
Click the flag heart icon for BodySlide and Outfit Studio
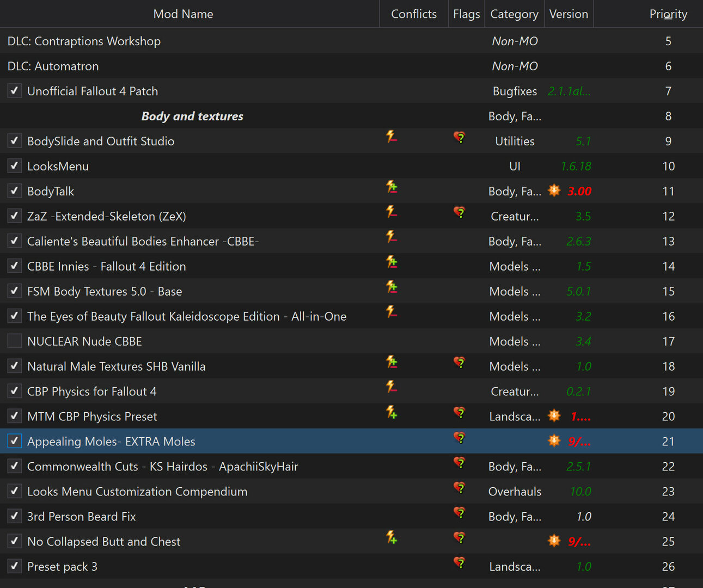coord(460,137)
